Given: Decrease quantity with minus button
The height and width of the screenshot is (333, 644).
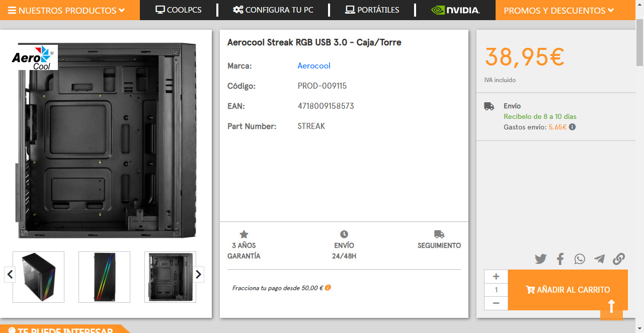Looking at the screenshot, I should (x=496, y=303).
